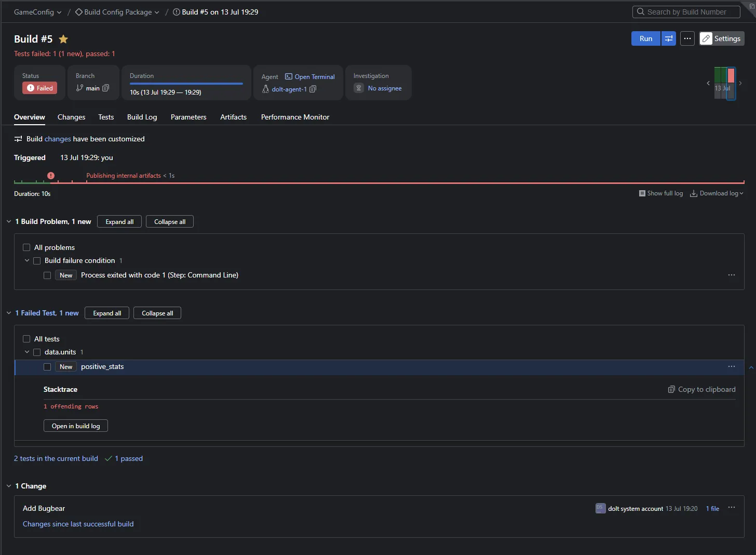Click the blue duration progress bar
This screenshot has width=756, height=555.
(x=186, y=83)
